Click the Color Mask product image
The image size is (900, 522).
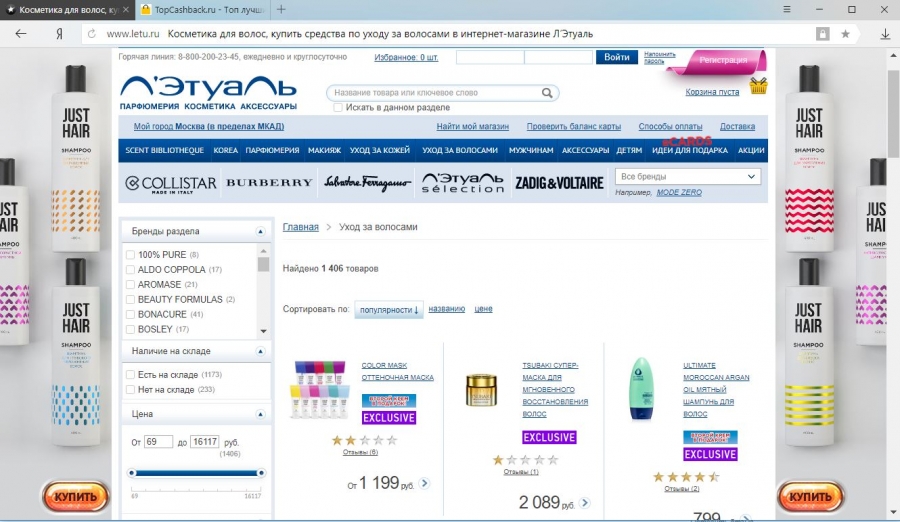click(320, 389)
